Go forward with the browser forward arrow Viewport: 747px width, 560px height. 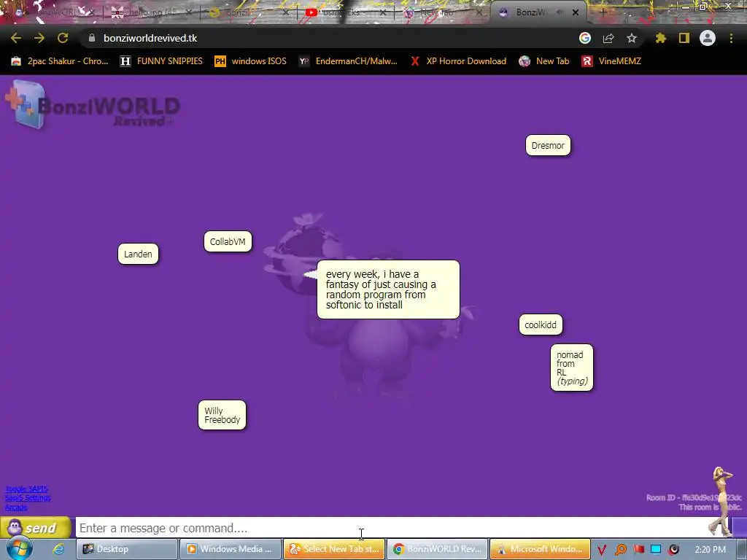[x=39, y=38]
